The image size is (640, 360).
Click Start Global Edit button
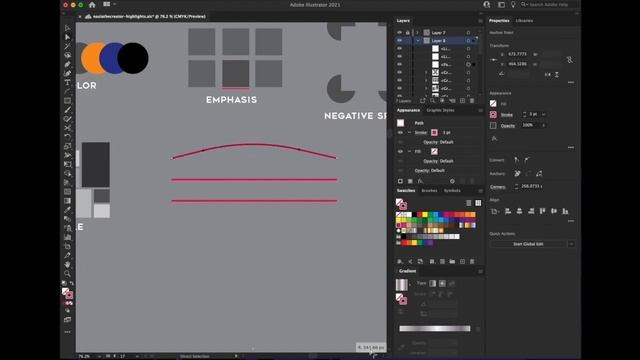tap(529, 244)
